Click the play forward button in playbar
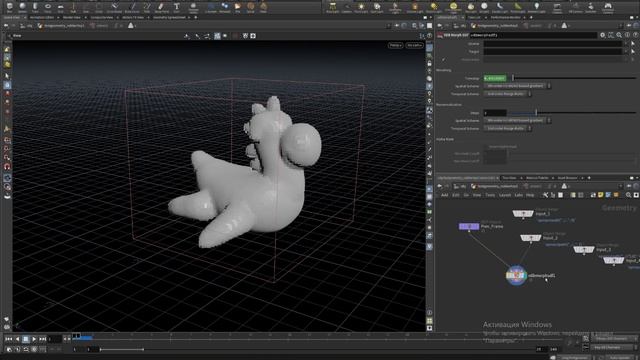640x360 pixels. (34, 339)
